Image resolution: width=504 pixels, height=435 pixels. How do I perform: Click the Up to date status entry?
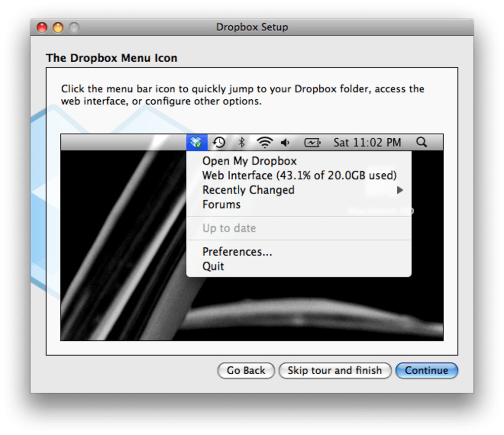(299, 228)
